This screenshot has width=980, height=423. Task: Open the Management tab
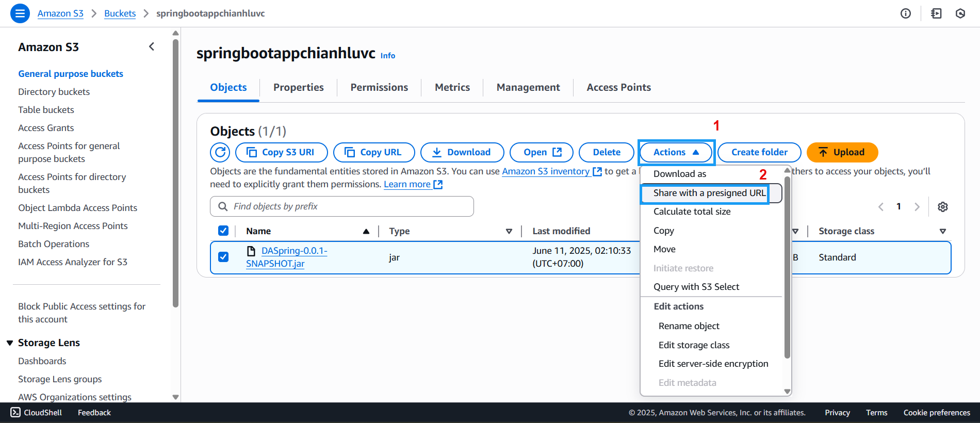(x=528, y=87)
